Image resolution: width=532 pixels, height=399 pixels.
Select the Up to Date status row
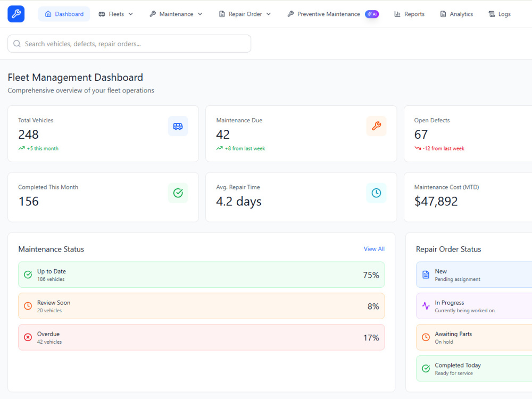[202, 275]
